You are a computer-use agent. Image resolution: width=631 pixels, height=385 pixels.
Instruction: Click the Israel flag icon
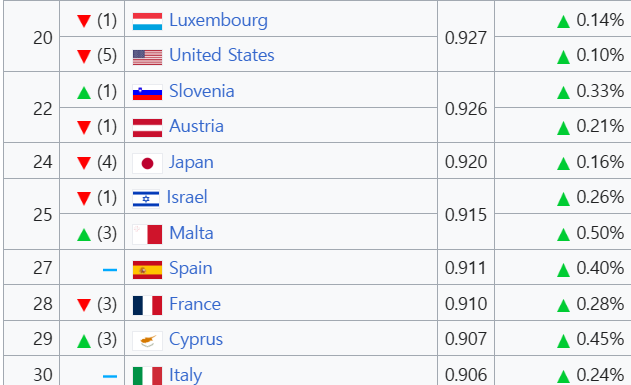point(146,199)
